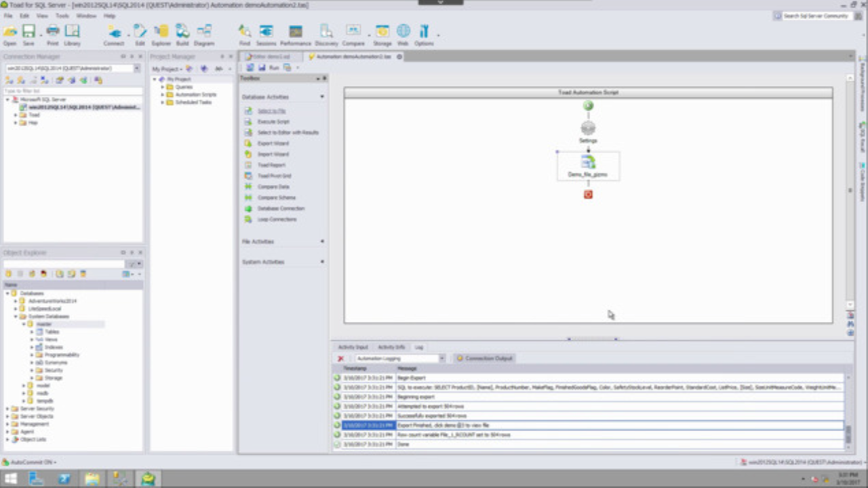Switch to the Activity Info tab

click(392, 346)
